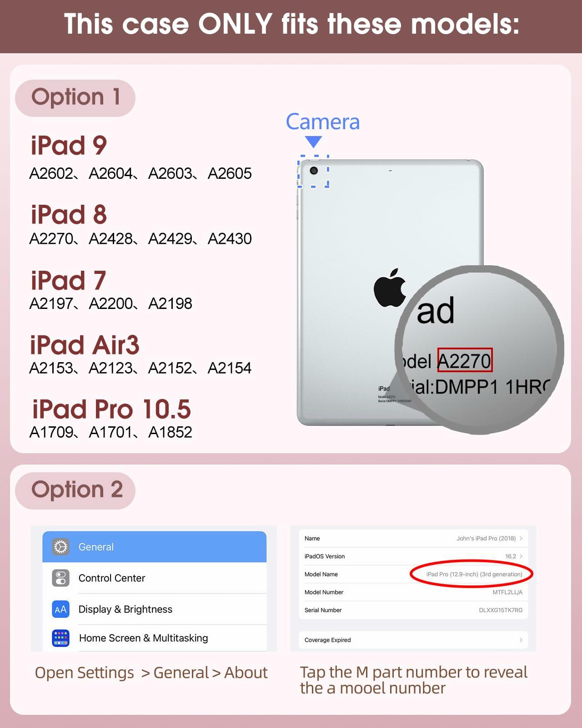The width and height of the screenshot is (582, 728).
Task: Open Display & Brightness settings
Action: (154, 609)
